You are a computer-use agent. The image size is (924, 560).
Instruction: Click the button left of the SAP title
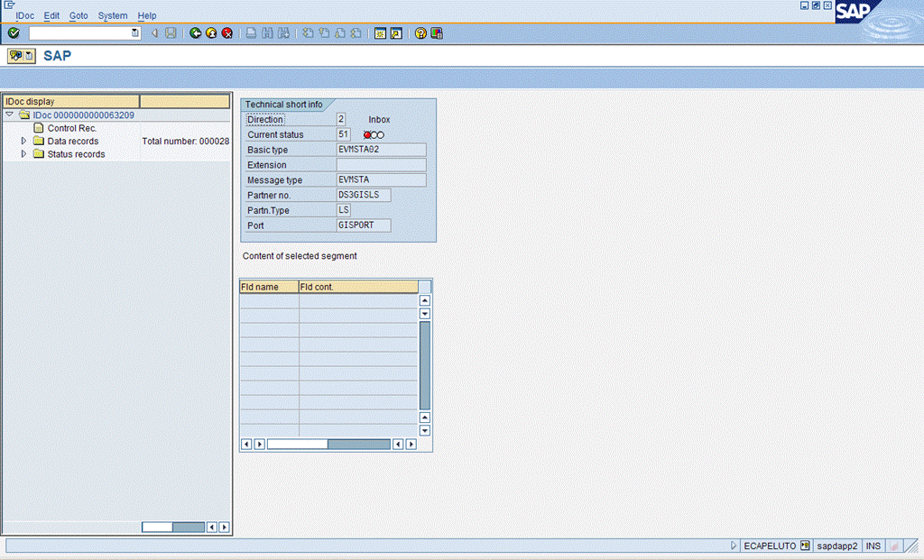click(x=22, y=56)
